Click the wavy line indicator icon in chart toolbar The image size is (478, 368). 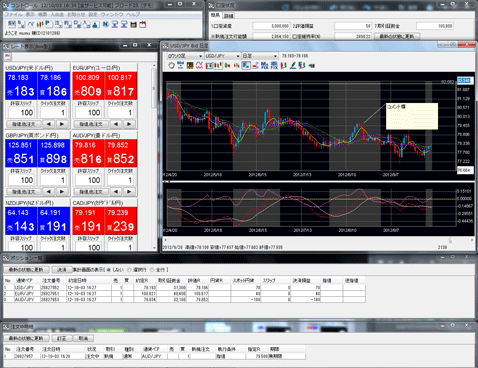click(x=199, y=65)
